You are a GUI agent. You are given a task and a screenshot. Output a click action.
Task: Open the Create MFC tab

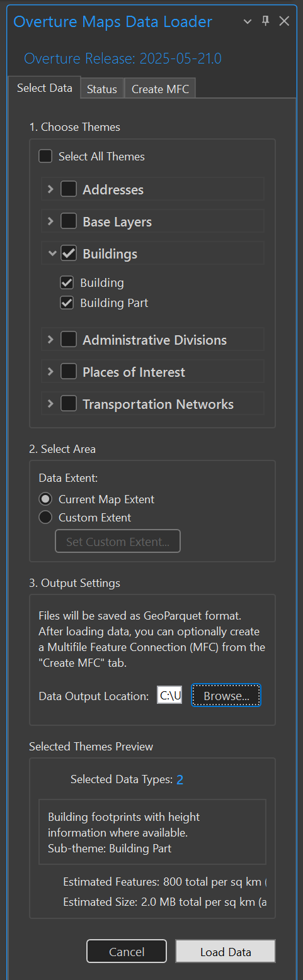(x=160, y=89)
